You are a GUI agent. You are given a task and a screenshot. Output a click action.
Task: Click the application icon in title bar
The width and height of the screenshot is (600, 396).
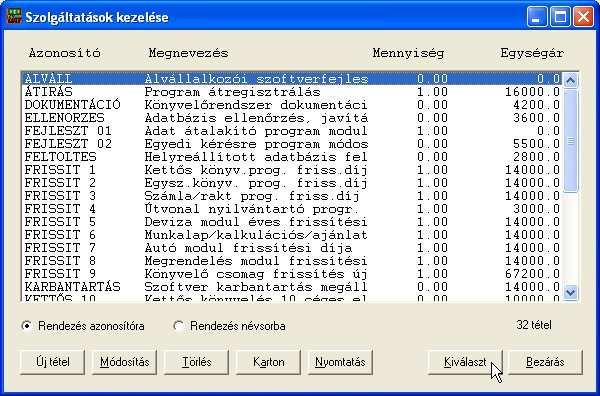(14, 16)
